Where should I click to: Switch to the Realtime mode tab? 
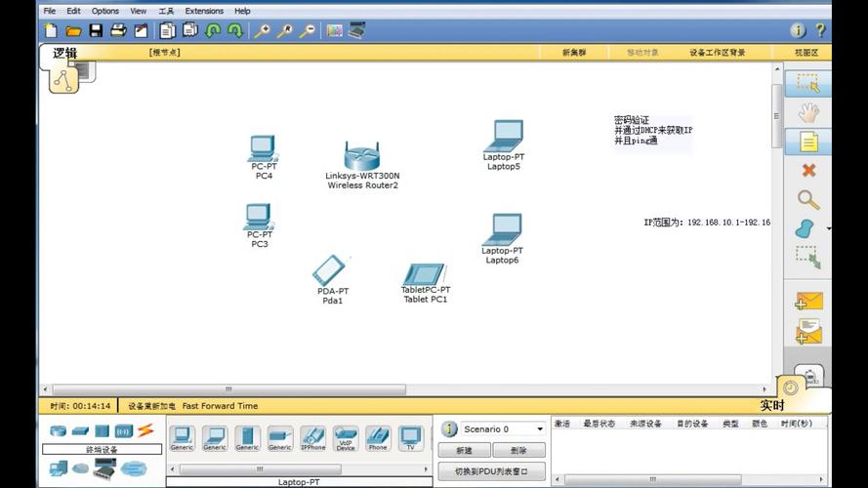(x=772, y=406)
